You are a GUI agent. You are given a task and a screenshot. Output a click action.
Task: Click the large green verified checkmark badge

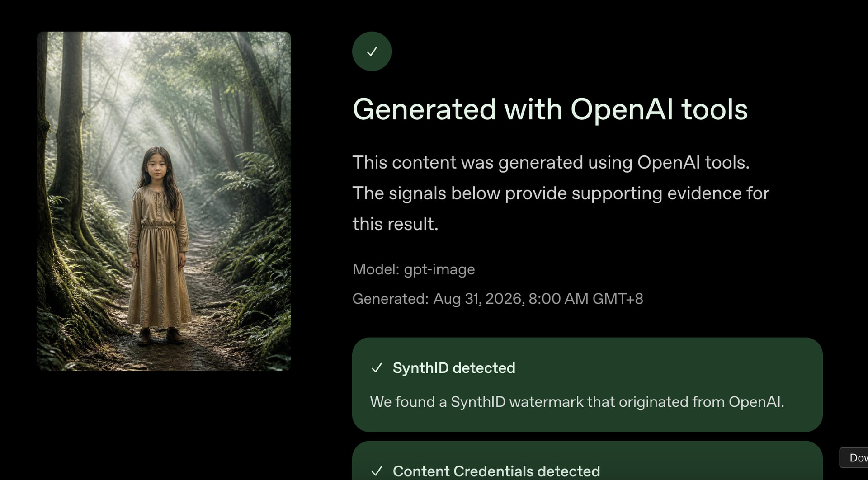(372, 51)
